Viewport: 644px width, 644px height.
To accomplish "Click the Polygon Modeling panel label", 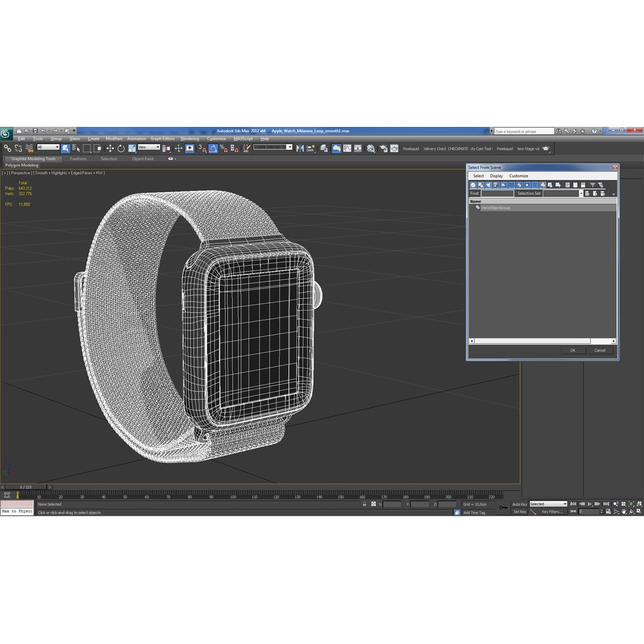I will click(22, 165).
